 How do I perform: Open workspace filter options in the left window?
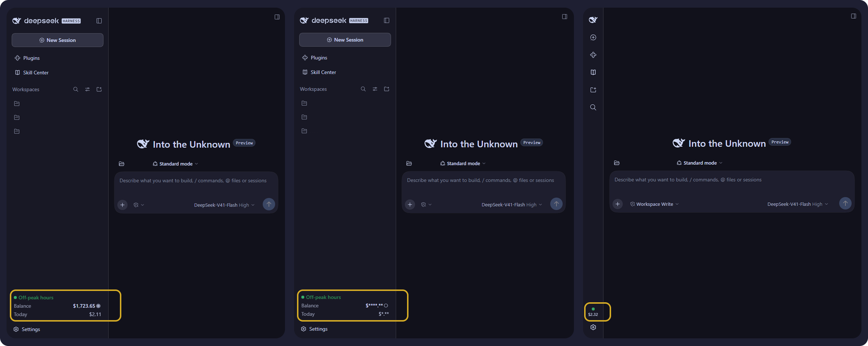pos(87,89)
